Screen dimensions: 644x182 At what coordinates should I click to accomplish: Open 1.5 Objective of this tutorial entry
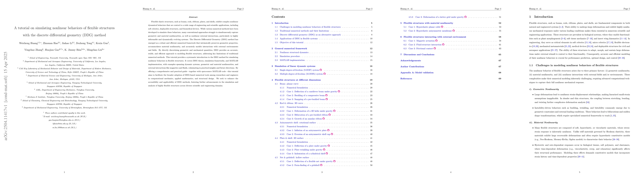pos(289,42)
